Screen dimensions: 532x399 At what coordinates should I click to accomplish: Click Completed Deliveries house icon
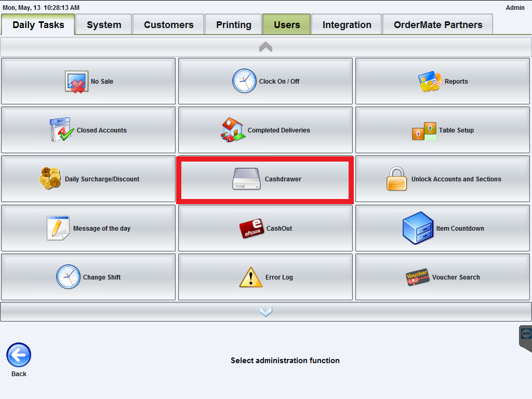click(233, 130)
